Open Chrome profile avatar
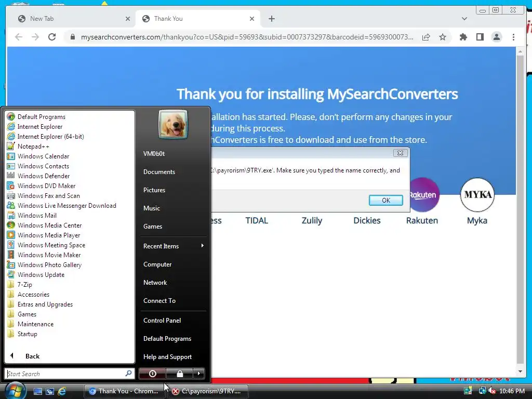This screenshot has width=532, height=399. pos(496,37)
